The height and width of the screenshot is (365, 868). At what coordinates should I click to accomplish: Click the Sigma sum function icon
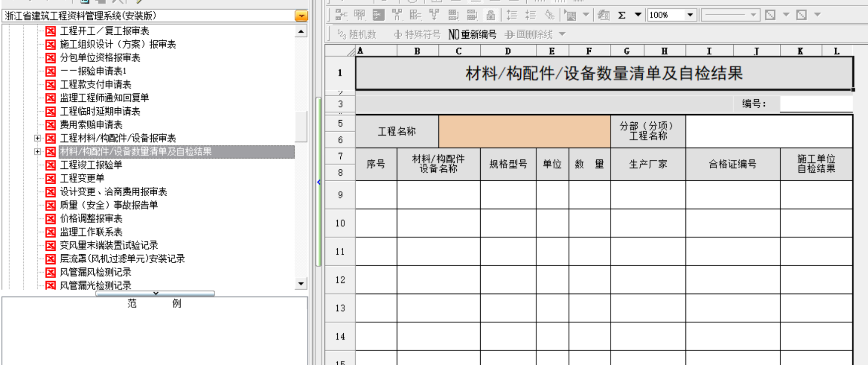coord(621,15)
